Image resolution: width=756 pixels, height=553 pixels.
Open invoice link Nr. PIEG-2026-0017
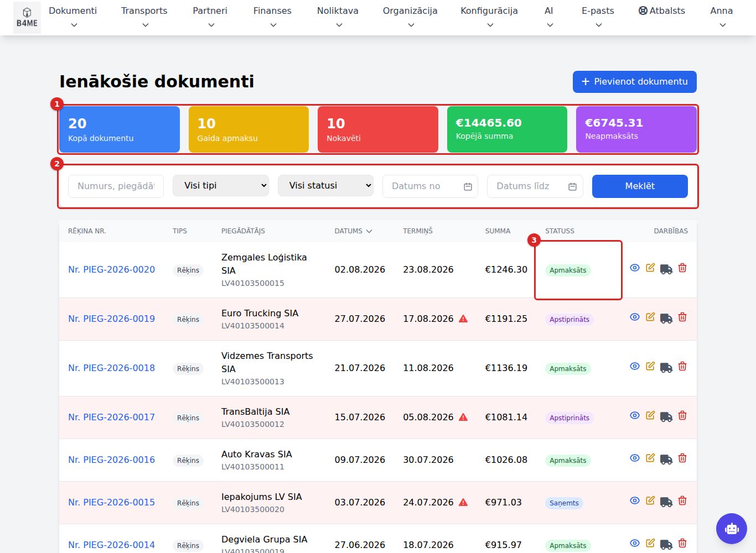point(111,418)
